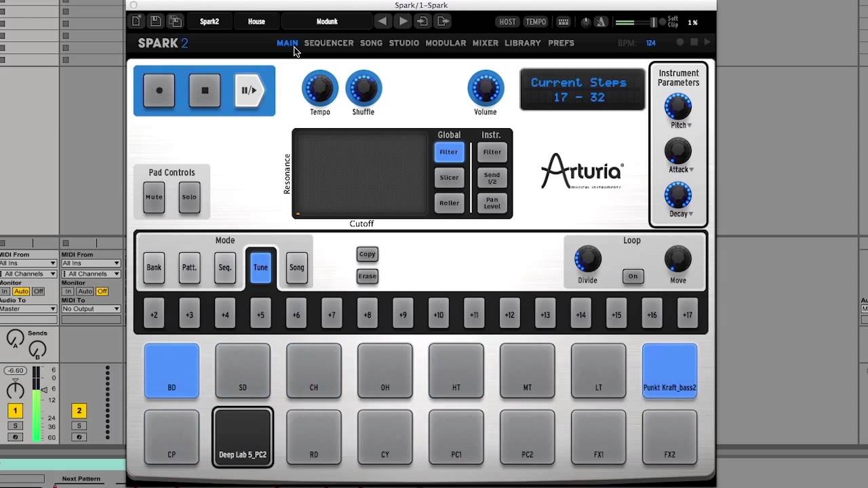Open the Decay parameter dropdown arrow
The width and height of the screenshot is (868, 488).
690,214
